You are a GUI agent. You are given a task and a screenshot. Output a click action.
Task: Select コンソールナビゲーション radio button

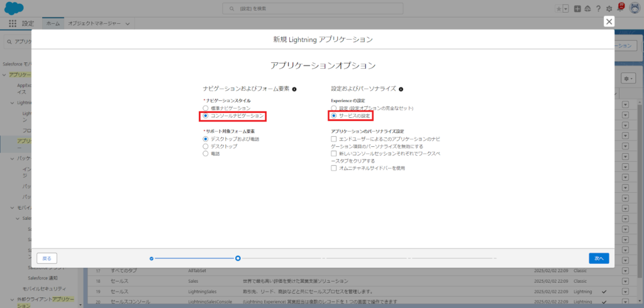coord(206,116)
